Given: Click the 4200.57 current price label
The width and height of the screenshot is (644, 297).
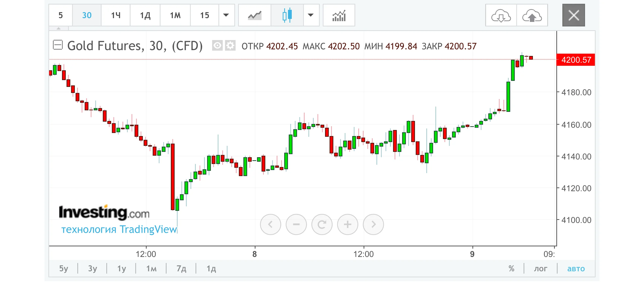Looking at the screenshot, I should pyautogui.click(x=576, y=60).
